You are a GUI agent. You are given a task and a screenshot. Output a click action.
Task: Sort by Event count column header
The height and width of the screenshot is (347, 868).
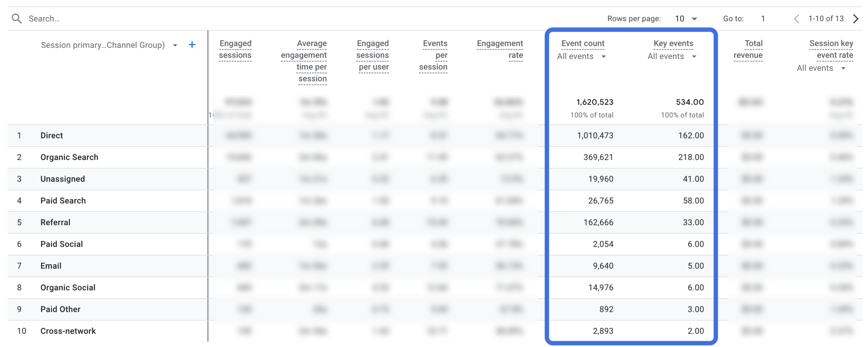click(x=583, y=43)
